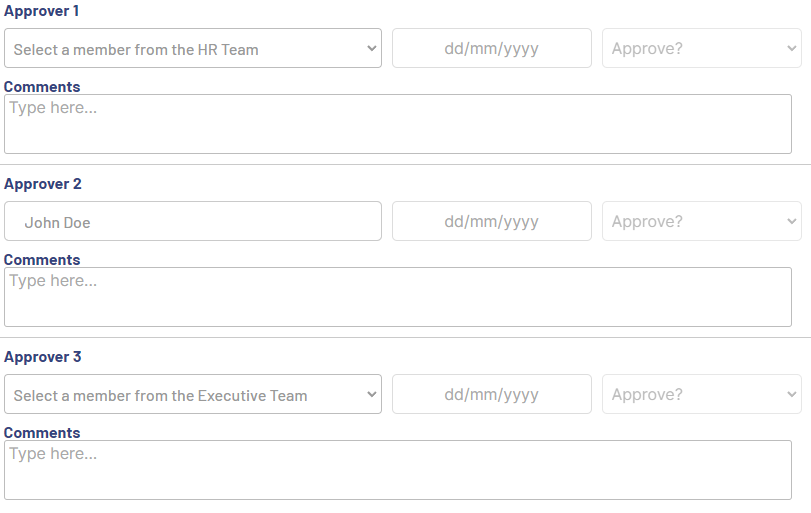Click the Approver 1 heading label

(42, 11)
